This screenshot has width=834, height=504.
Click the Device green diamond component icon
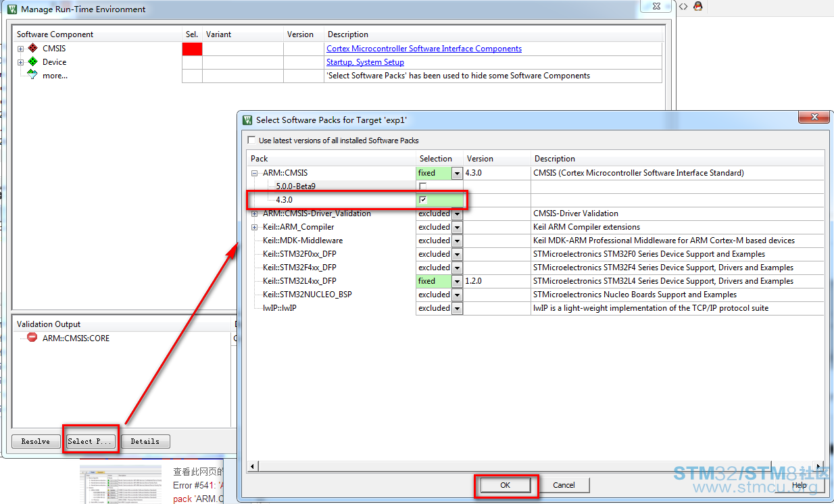[32, 62]
